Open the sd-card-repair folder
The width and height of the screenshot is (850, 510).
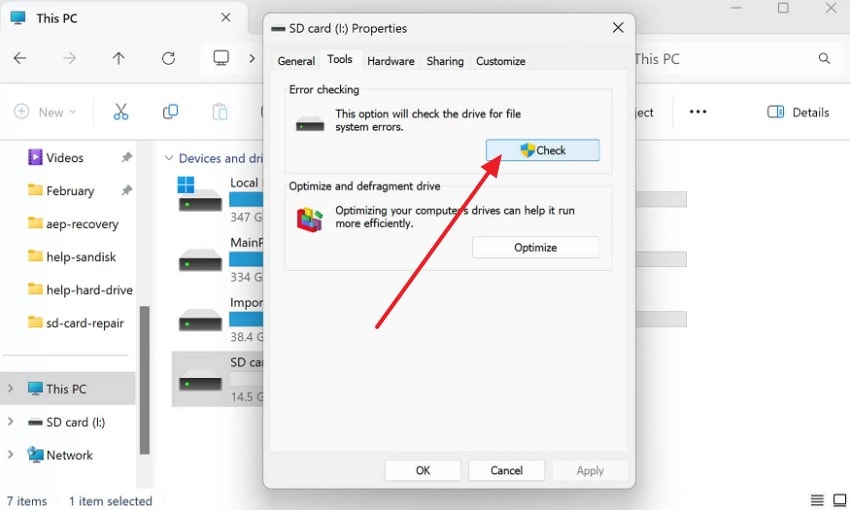coord(76,323)
